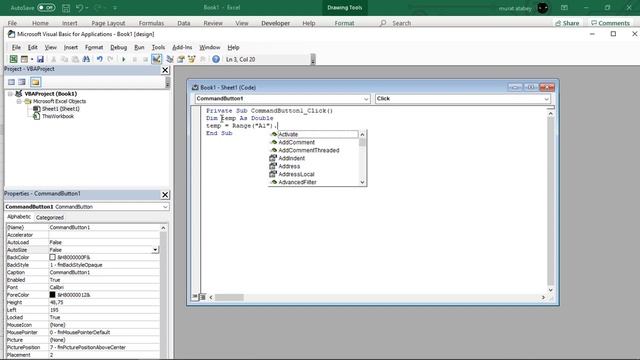Click the Break pause icon in toolbar
This screenshot has width=640, height=360.
click(x=134, y=59)
